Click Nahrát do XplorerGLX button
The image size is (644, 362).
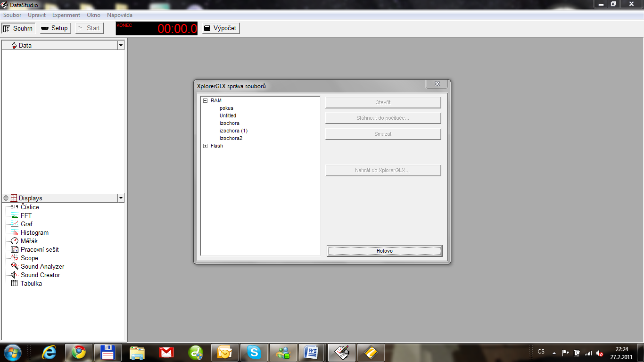click(383, 170)
